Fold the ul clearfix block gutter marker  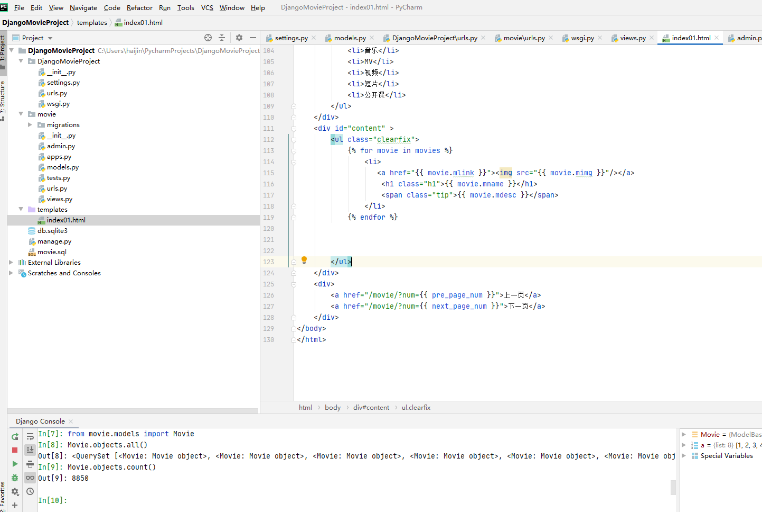pyautogui.click(x=294, y=139)
